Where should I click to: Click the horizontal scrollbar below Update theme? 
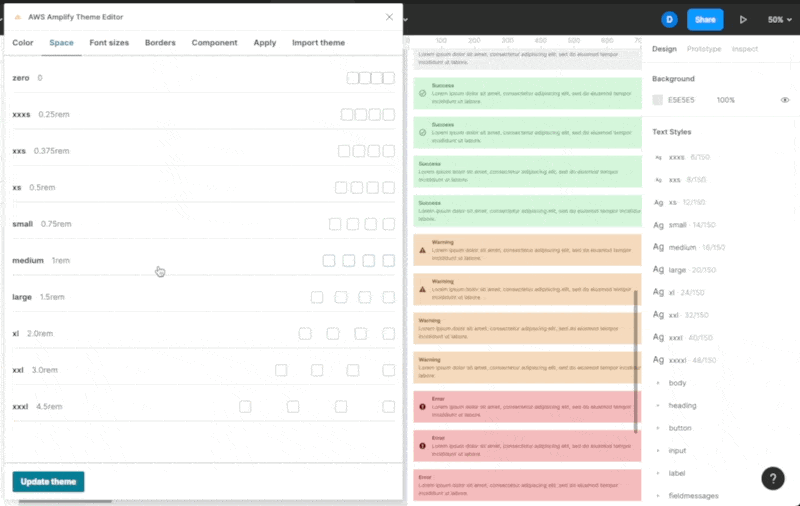tap(65, 502)
